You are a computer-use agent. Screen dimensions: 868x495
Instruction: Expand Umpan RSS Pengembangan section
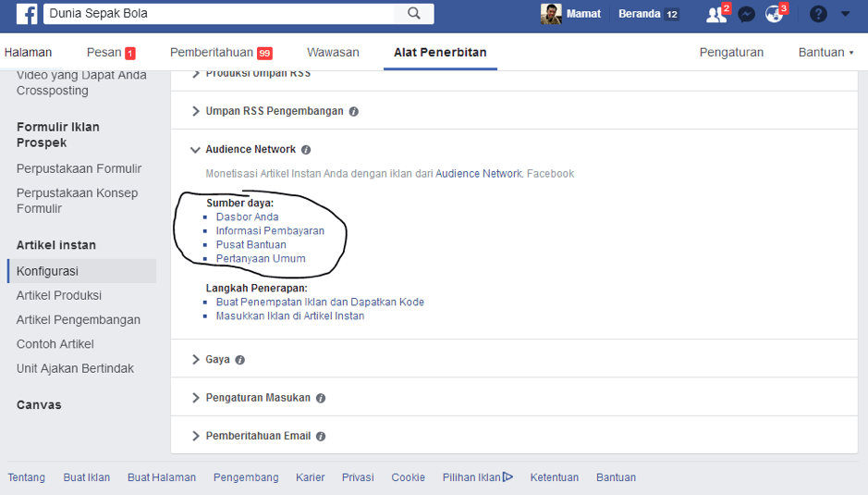coord(195,111)
